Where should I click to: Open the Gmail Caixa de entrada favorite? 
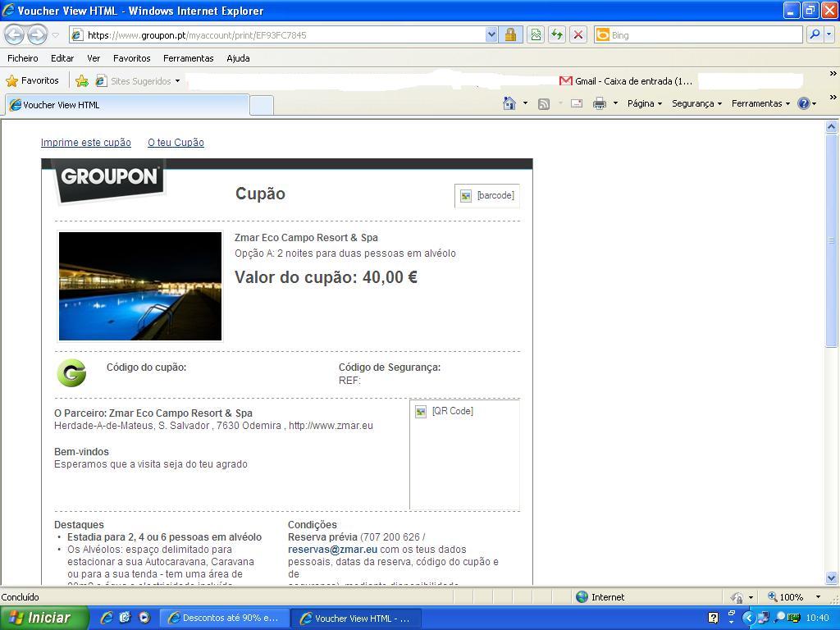point(626,81)
